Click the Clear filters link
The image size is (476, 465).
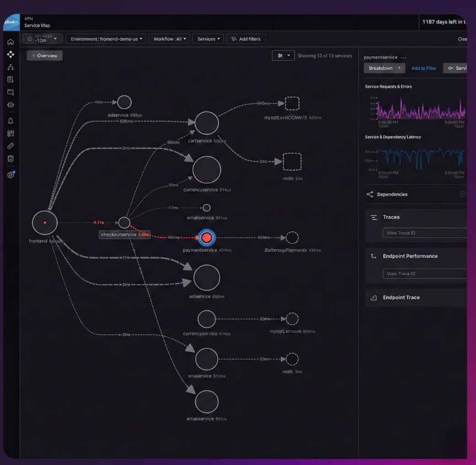pyautogui.click(x=462, y=39)
